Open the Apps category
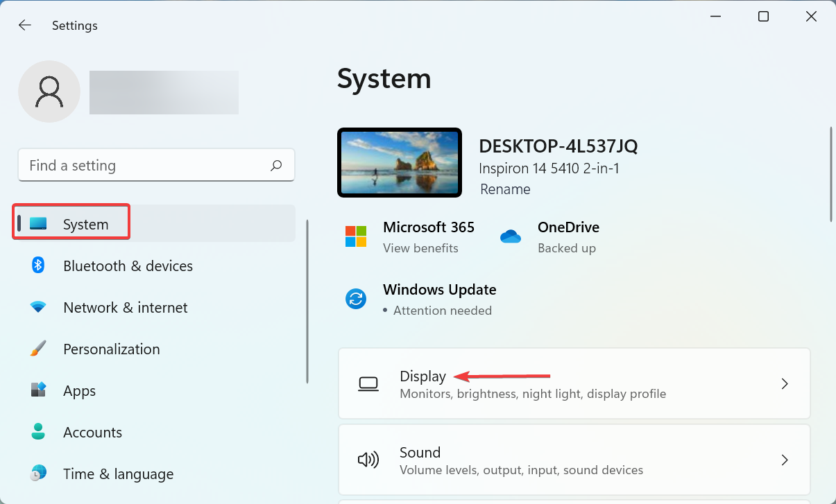Screen dimensions: 836x504 [x=79, y=390]
